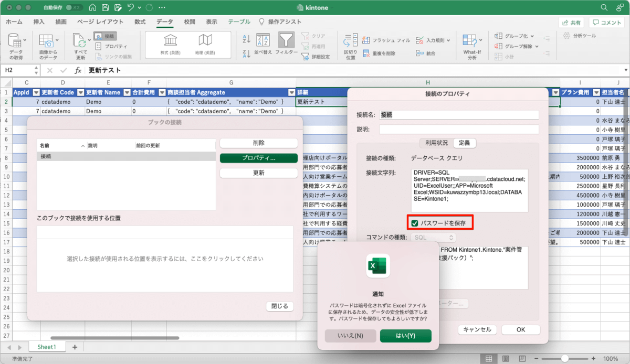Select the Sheet1 sheet tab
630x364 pixels.
[46, 347]
